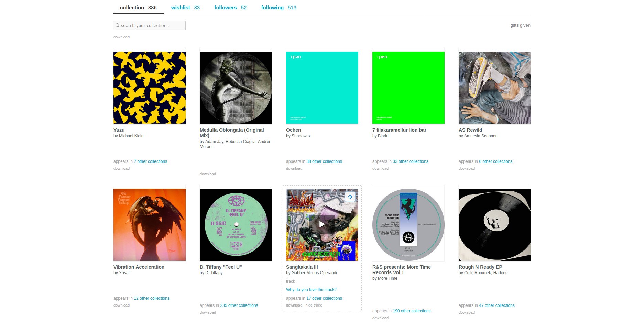This screenshot has height=323, width=644.
Task: Download 7 filakaramellur lion bar
Action: (x=381, y=168)
